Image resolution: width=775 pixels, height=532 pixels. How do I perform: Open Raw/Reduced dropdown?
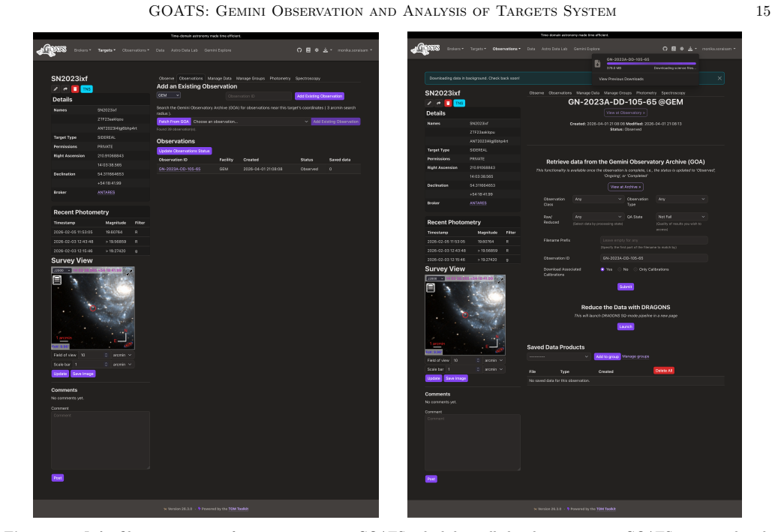[597, 217]
